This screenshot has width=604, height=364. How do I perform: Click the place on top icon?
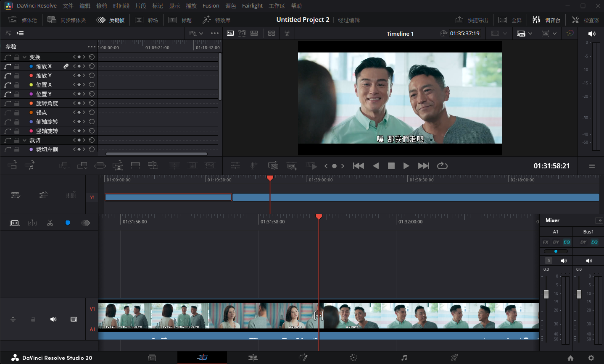(135, 166)
